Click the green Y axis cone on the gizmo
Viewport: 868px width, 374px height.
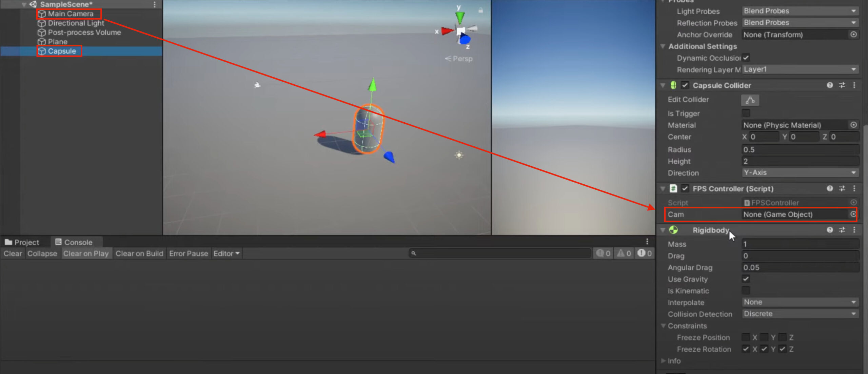pyautogui.click(x=460, y=17)
